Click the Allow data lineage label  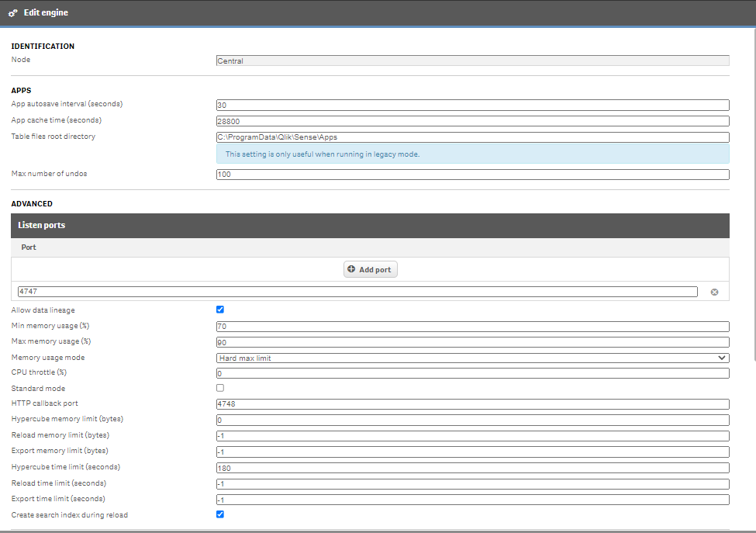point(43,310)
